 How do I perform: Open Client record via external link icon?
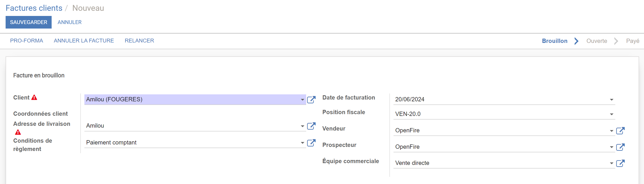311,100
